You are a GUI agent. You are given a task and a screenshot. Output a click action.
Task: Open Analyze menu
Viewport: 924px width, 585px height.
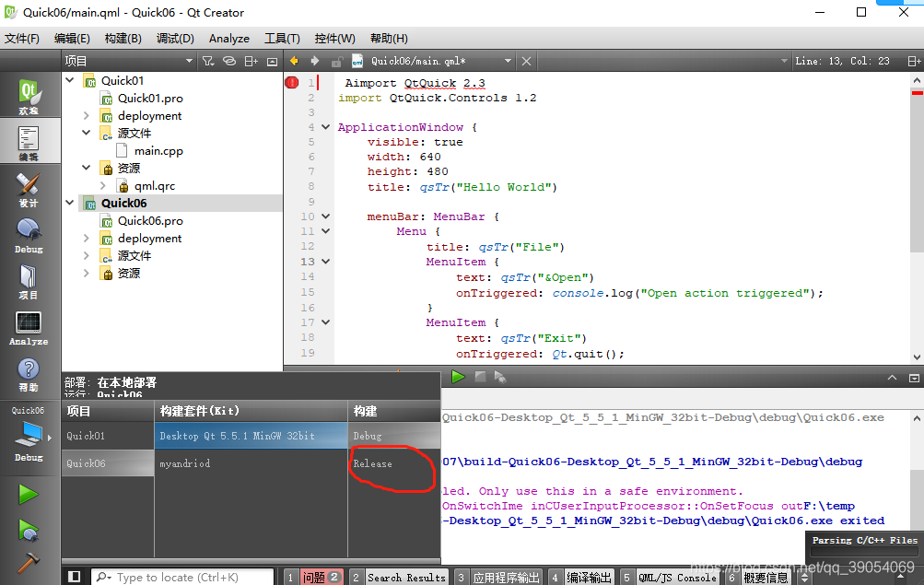click(x=229, y=39)
